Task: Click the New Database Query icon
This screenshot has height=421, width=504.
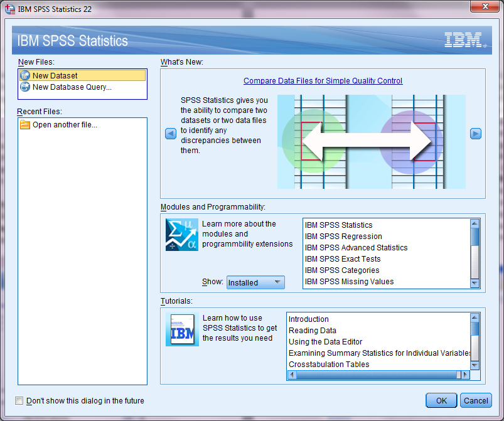Action: [24, 87]
